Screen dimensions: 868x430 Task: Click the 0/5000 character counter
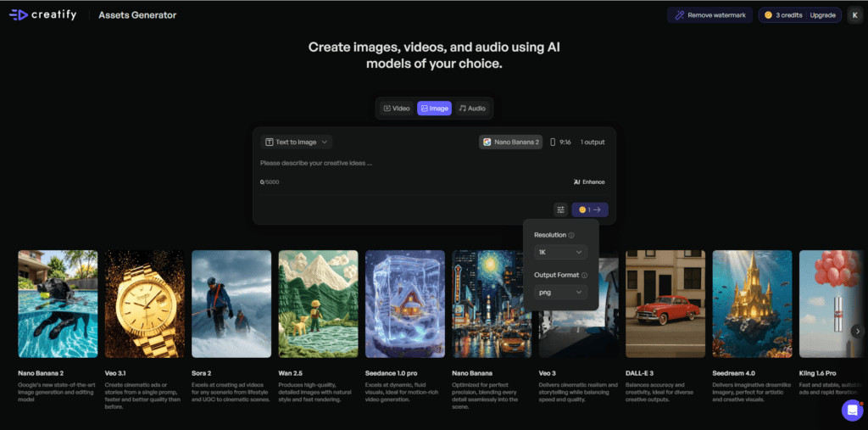pos(270,181)
